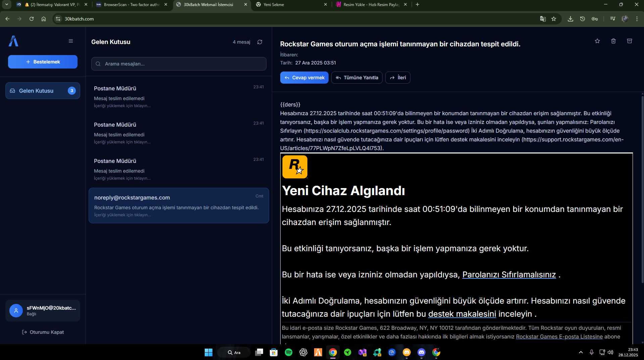Go to the browser home page
Screen dimensions: 644x360
click(x=44, y=19)
